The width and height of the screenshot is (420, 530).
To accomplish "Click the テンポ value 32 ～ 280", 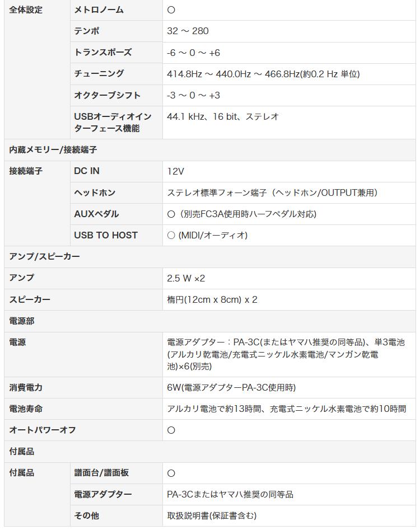I will pos(188,31).
